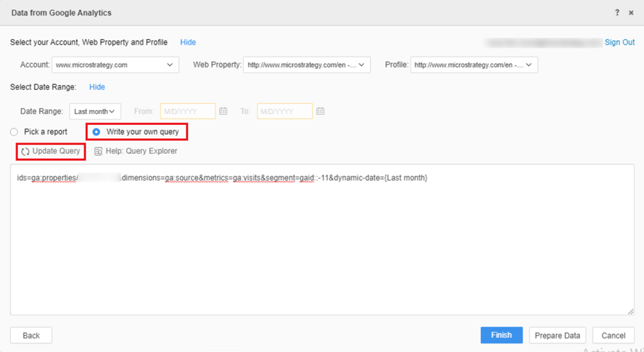Click the Query Explorer help icon
Viewport: 644px width, 352px height.
(x=99, y=151)
